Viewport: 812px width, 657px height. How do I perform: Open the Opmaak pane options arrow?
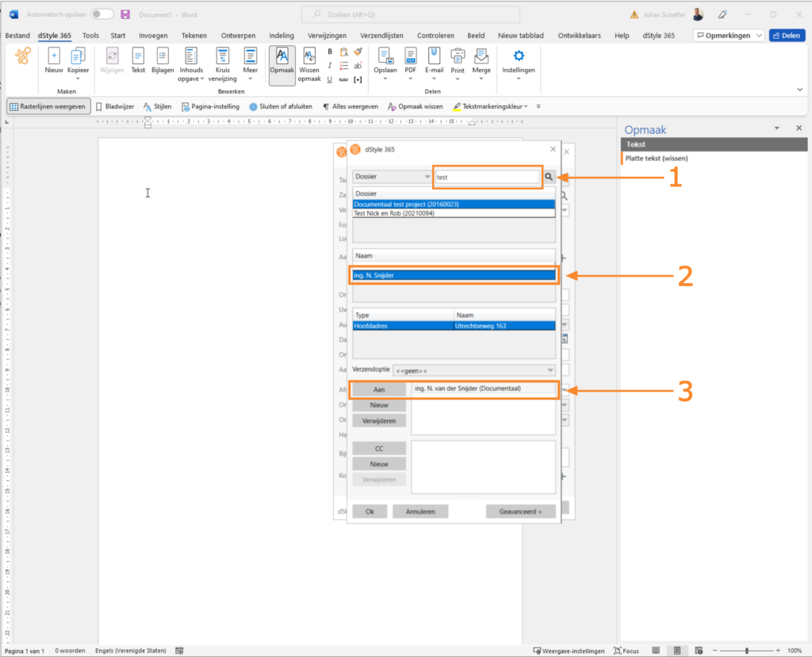[777, 128]
